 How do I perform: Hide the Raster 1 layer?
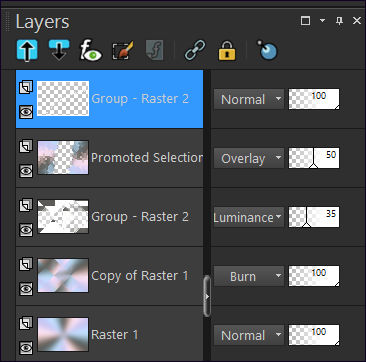26,347
